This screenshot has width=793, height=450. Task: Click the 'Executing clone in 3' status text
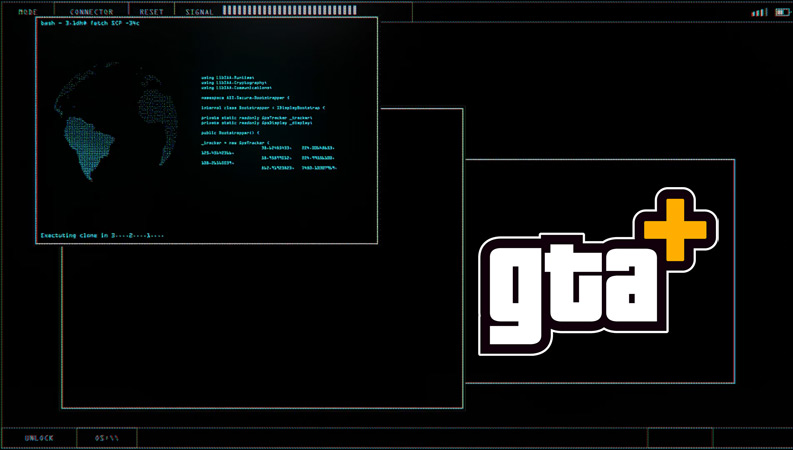tap(102, 235)
